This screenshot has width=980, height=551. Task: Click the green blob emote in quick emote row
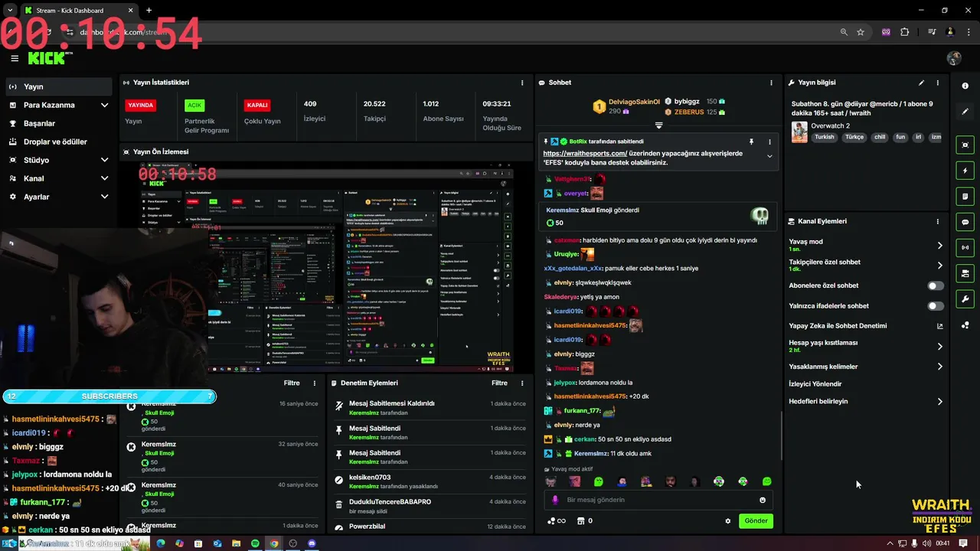coord(599,481)
